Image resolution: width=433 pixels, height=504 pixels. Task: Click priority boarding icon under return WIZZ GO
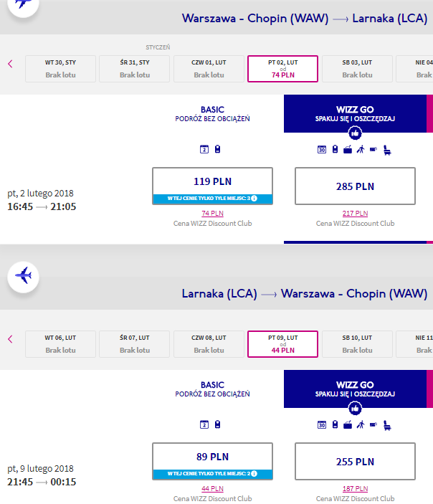click(x=361, y=424)
